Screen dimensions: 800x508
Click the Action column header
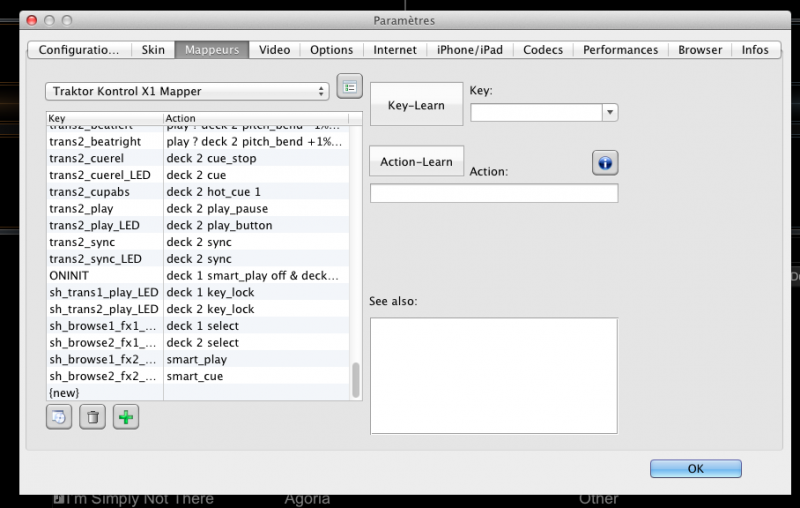click(256, 118)
